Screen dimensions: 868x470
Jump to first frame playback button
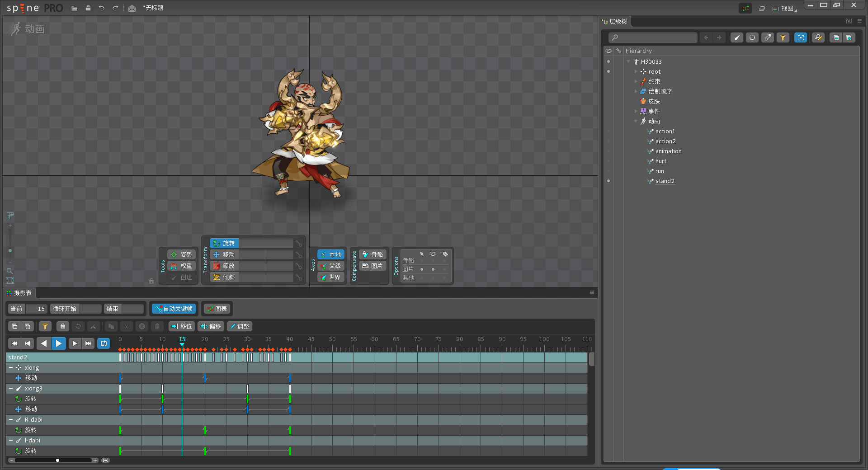[x=14, y=343]
